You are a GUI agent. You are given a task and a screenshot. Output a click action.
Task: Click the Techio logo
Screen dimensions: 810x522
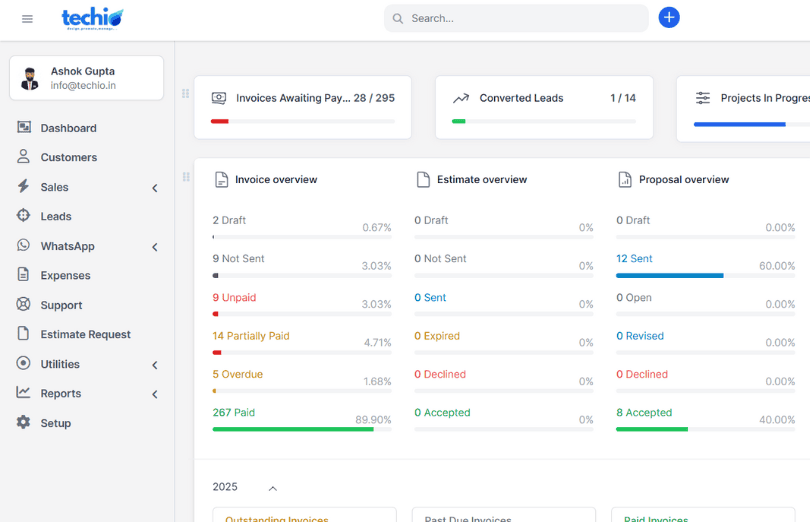pos(92,18)
